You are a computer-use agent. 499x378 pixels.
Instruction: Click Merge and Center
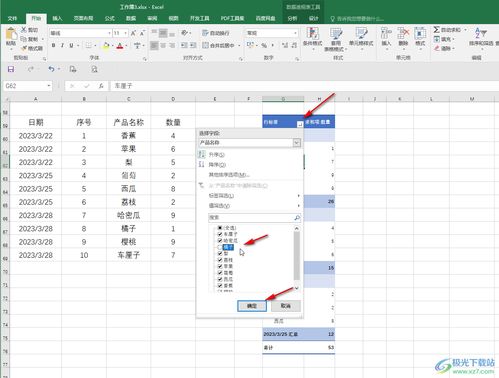tap(218, 45)
